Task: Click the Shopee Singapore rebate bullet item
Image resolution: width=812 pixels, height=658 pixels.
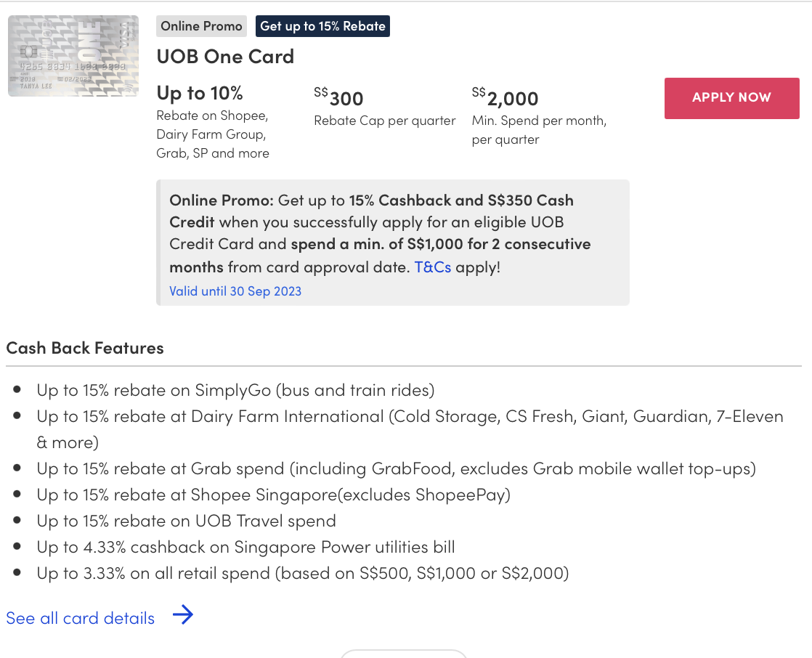Action: (x=273, y=495)
